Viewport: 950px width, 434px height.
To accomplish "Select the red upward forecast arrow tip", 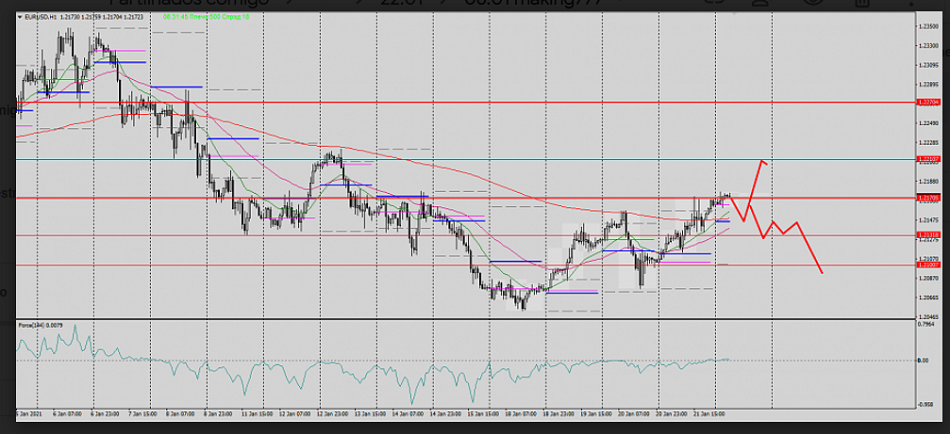I will tap(763, 161).
